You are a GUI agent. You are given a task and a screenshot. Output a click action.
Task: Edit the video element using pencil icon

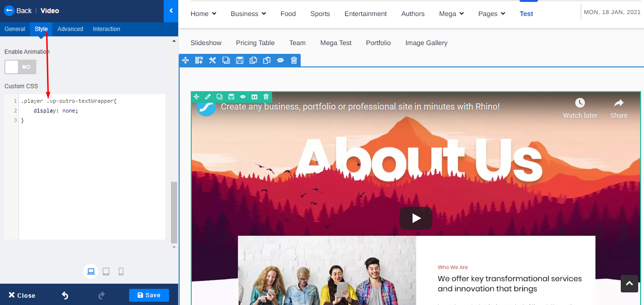pyautogui.click(x=208, y=97)
